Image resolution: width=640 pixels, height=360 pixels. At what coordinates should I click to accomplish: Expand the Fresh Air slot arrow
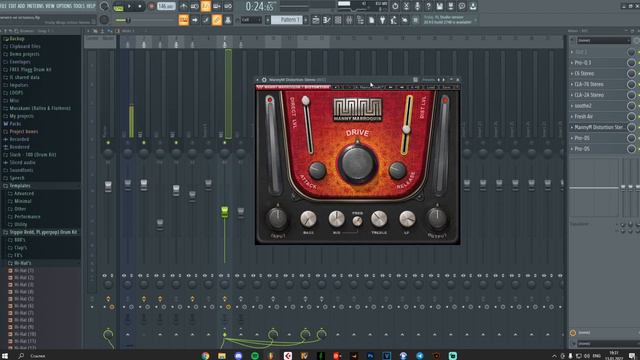pyautogui.click(x=572, y=117)
